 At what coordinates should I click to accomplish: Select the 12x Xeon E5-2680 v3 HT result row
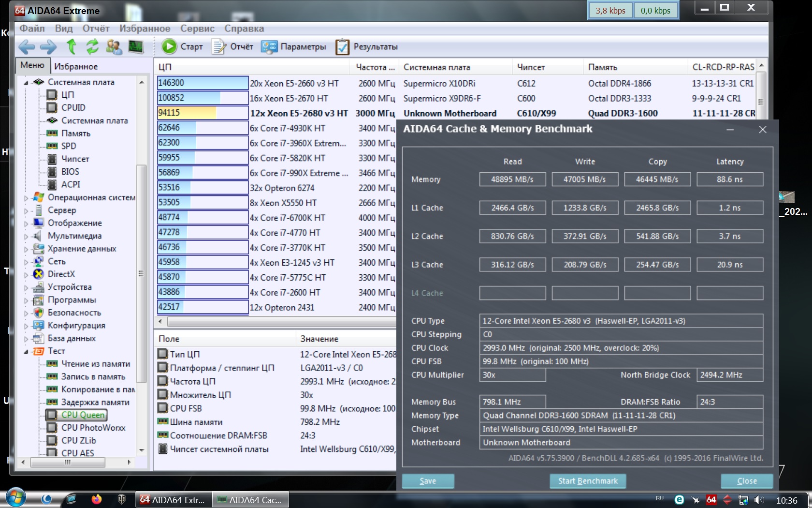point(456,113)
